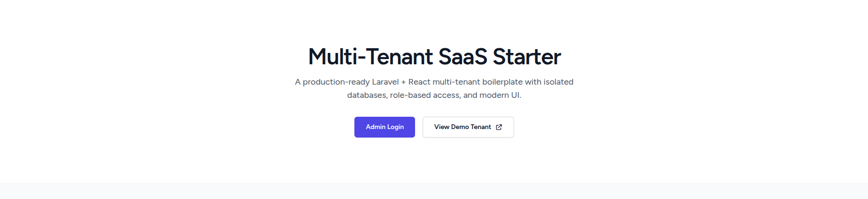868x199 pixels.
Task: Click the external link icon beside View Demo Tenant
Action: click(x=499, y=127)
